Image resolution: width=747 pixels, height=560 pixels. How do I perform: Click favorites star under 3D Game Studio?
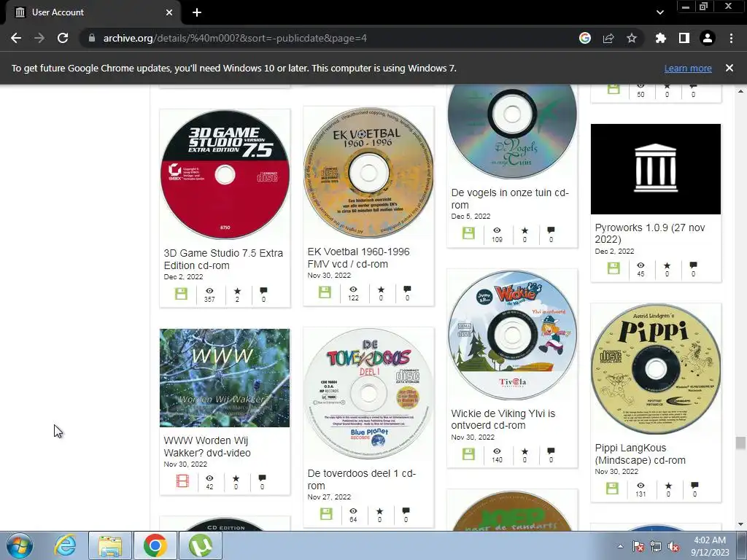pyautogui.click(x=237, y=291)
